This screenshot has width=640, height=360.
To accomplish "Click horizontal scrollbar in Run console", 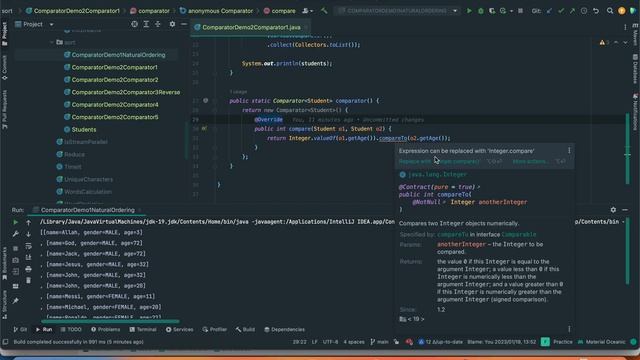I will pyautogui.click(x=110, y=321).
